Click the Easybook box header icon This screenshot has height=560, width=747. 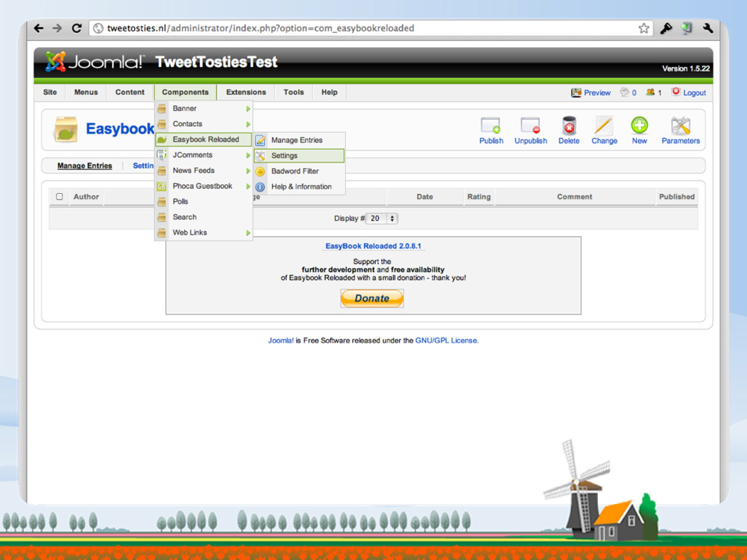(x=66, y=129)
